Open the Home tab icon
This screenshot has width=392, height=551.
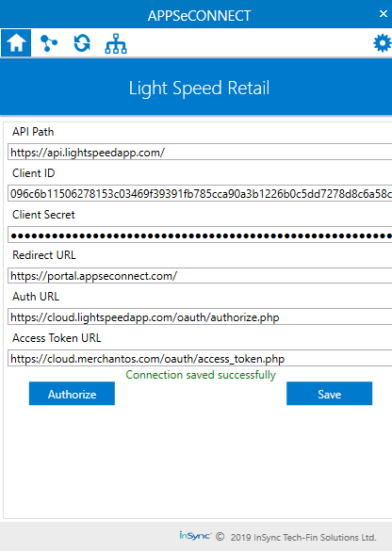(x=16, y=43)
